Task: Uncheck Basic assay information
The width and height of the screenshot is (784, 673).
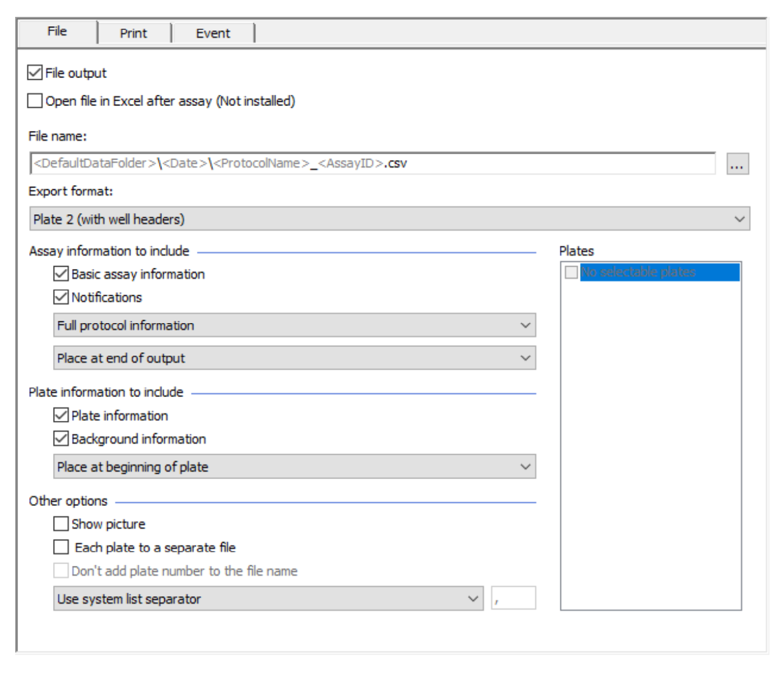Action: click(x=61, y=274)
